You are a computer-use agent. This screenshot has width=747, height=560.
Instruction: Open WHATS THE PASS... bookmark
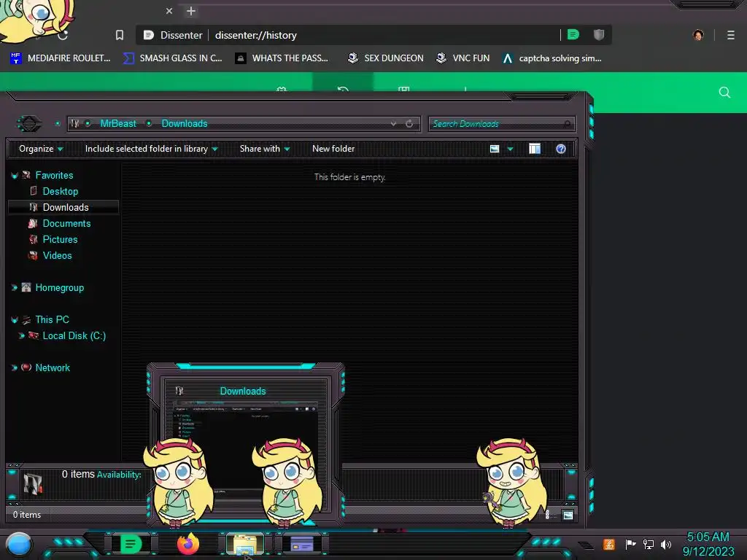point(282,58)
